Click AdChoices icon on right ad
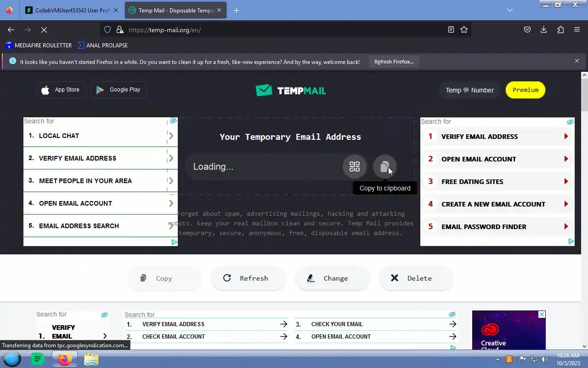 (x=571, y=241)
